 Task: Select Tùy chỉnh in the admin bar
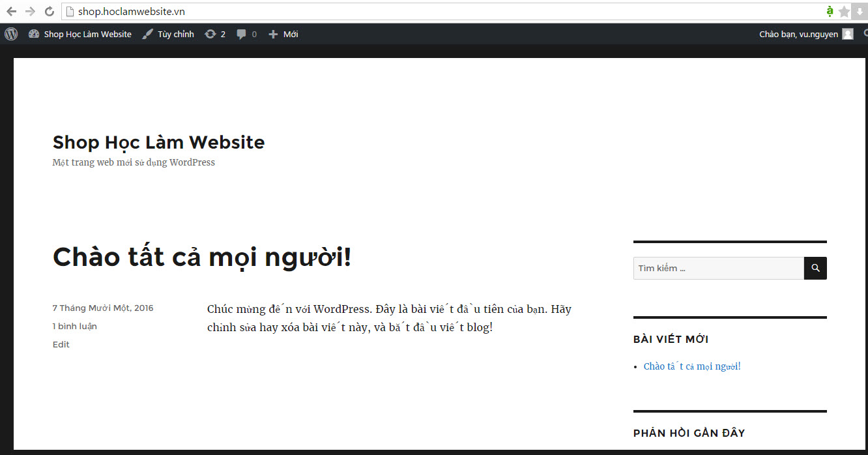pos(175,33)
